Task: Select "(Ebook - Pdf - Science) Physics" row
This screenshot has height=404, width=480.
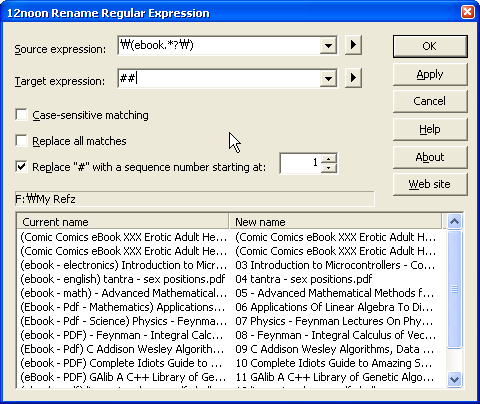Action: click(123, 321)
